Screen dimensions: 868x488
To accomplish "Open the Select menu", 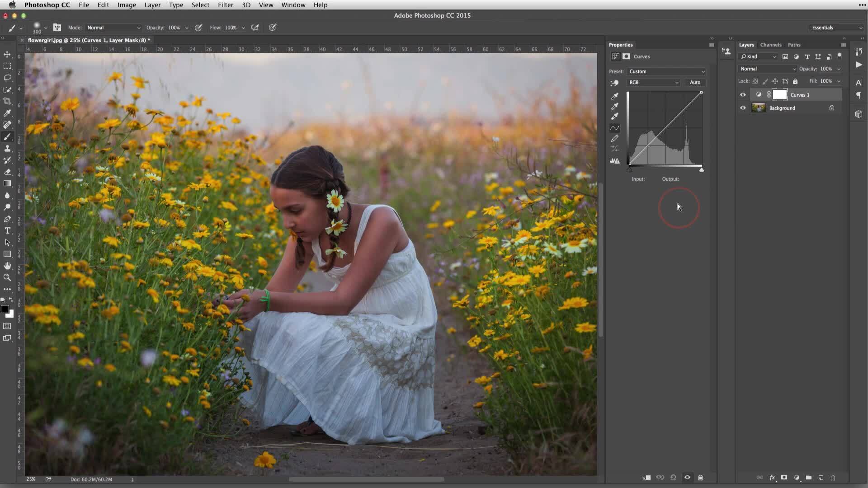I will (200, 5).
